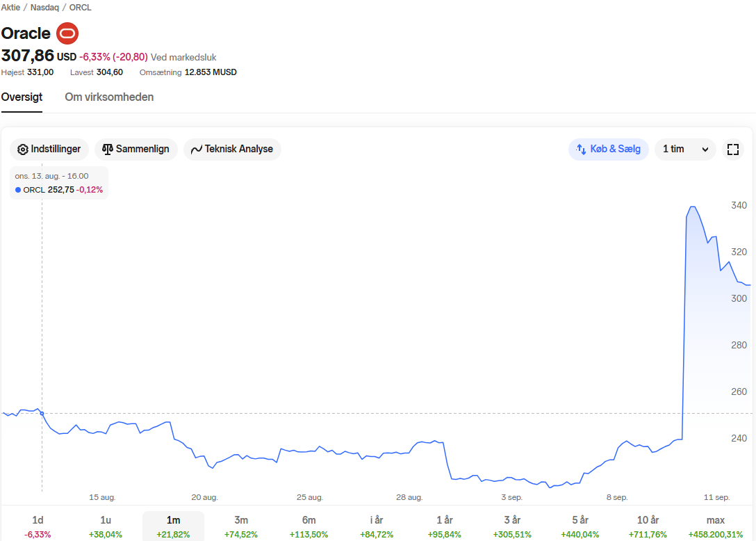Click the -6,33% (-20,80) change text

(113, 57)
